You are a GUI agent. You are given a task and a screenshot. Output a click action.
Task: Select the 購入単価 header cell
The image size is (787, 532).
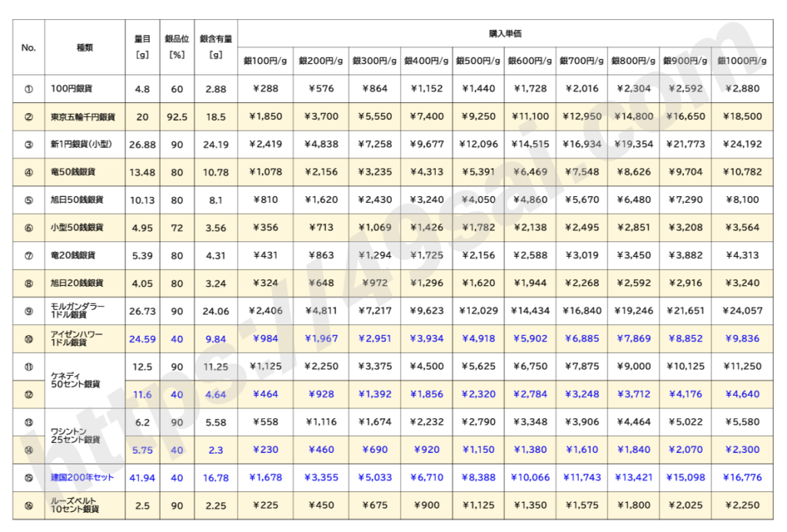[x=505, y=34]
